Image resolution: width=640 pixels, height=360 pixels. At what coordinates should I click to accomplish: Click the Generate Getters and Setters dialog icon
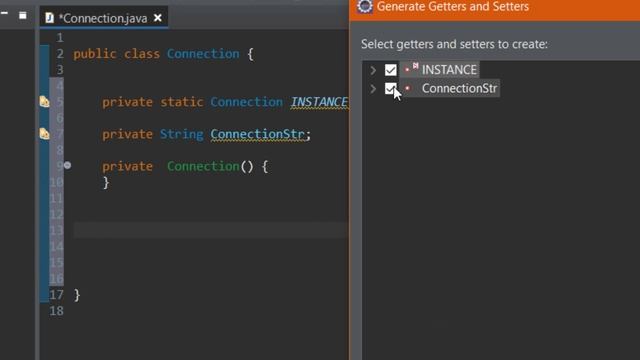[364, 6]
